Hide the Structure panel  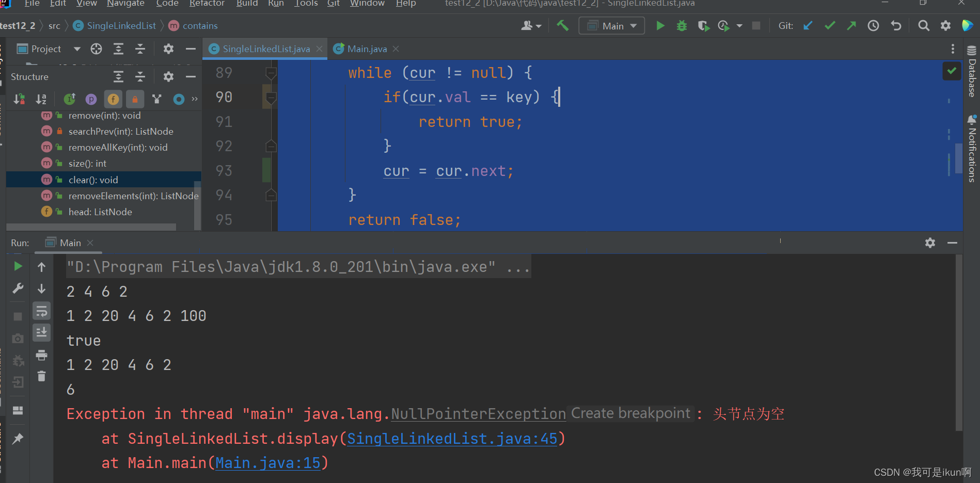[x=191, y=77]
